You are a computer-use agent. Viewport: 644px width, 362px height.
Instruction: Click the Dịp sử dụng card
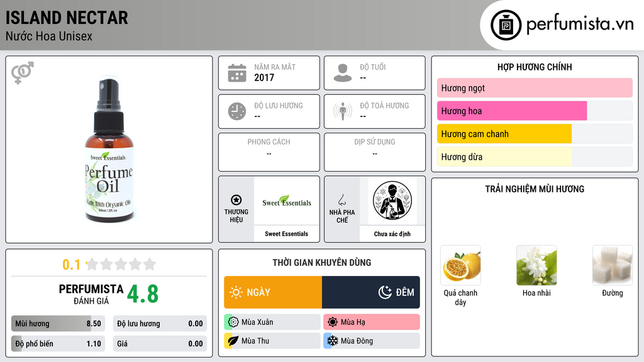[x=375, y=152]
